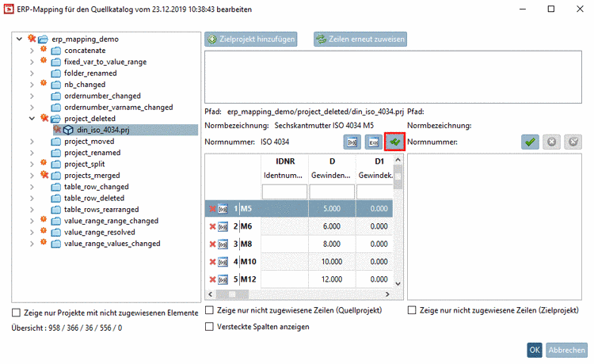This screenshot has height=364, width=594.
Task: Select the table_row_deleted tree item
Action: (94, 199)
